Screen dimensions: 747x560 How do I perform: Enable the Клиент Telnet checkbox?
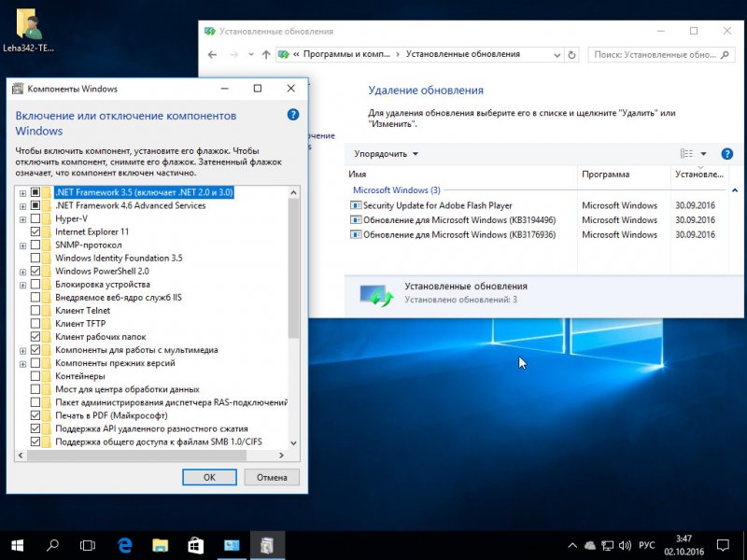coord(35,311)
